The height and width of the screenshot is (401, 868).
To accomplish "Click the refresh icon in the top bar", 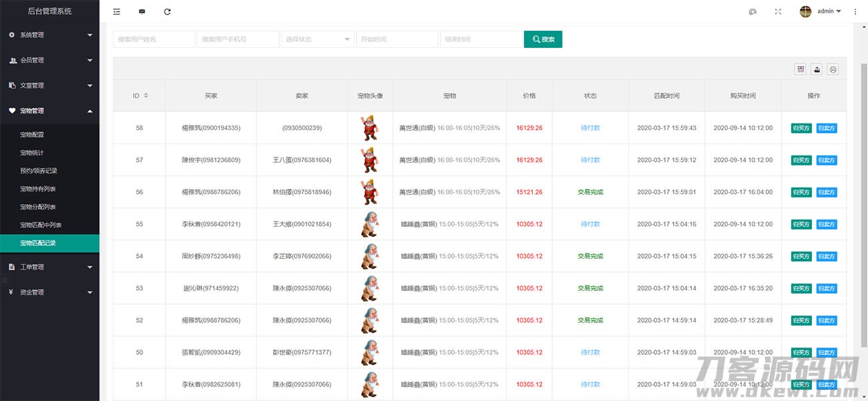I will point(167,11).
